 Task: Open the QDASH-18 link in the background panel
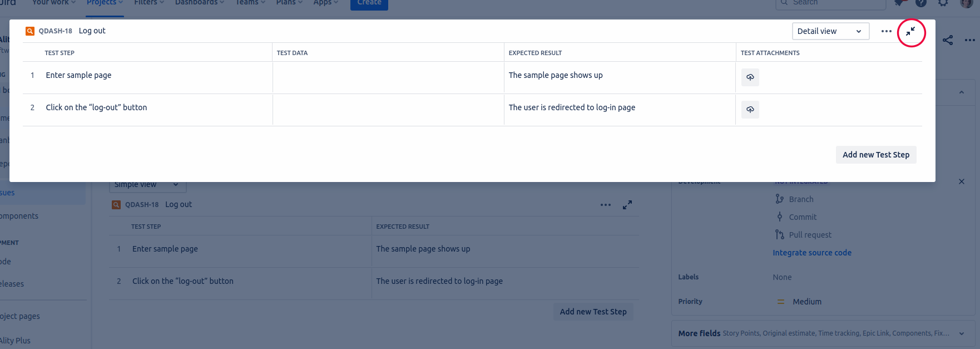[x=142, y=205]
